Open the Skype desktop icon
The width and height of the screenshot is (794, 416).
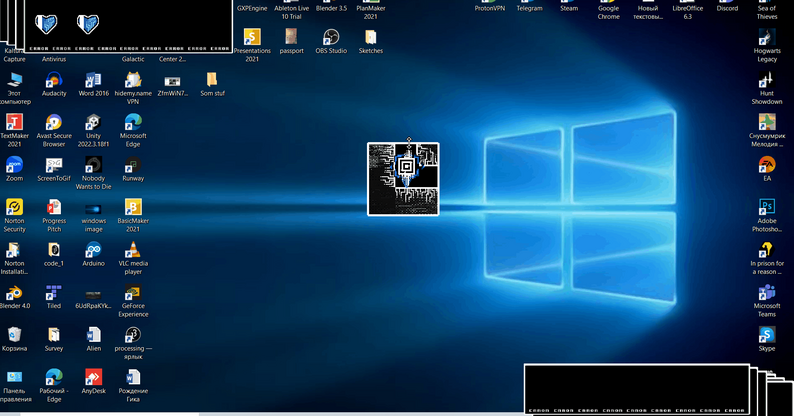[767, 335]
